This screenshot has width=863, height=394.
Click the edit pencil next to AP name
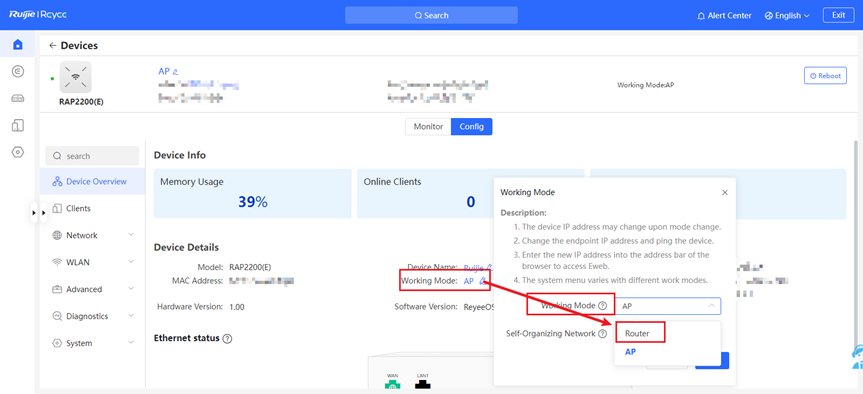coord(176,72)
